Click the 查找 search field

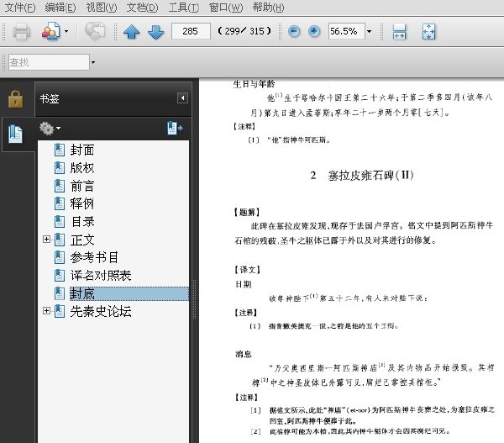point(49,62)
